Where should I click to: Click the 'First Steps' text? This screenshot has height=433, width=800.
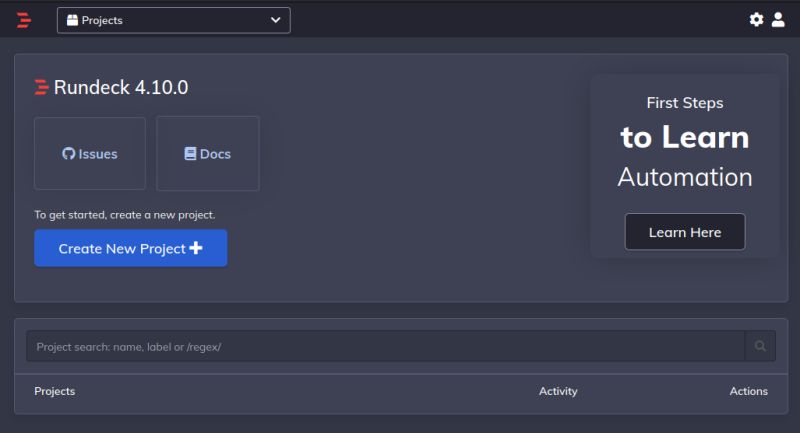tap(685, 103)
